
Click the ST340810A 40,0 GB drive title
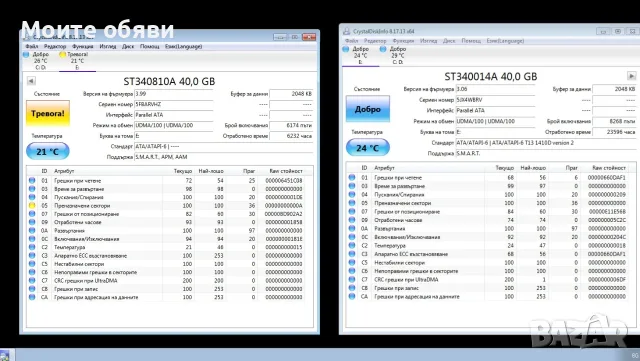tap(169, 81)
